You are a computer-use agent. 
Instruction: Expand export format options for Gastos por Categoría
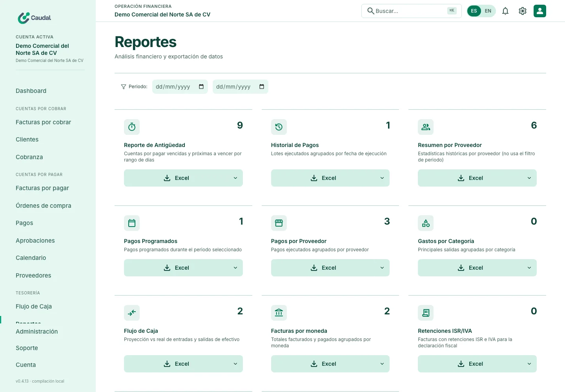[529, 268]
